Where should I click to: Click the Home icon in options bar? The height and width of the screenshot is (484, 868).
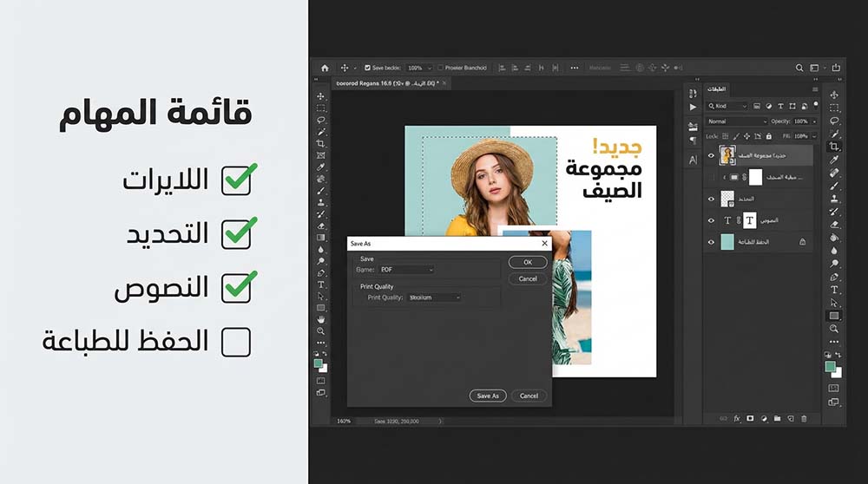(325, 68)
